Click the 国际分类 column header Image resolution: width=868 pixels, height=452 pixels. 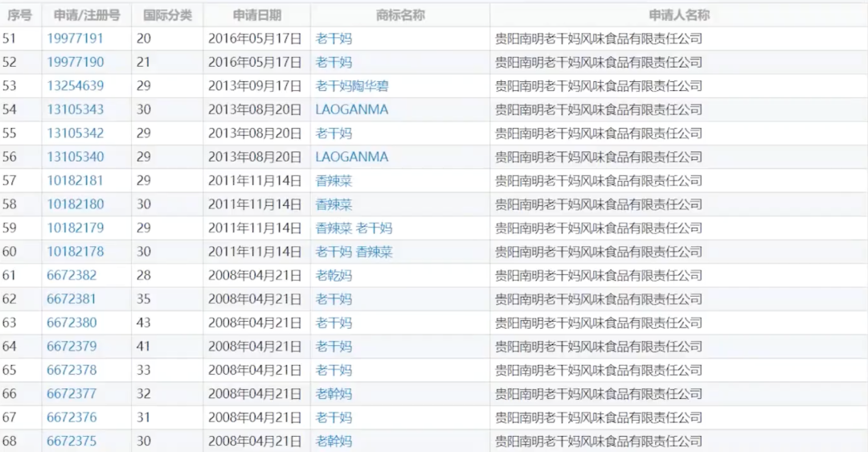coord(167,15)
